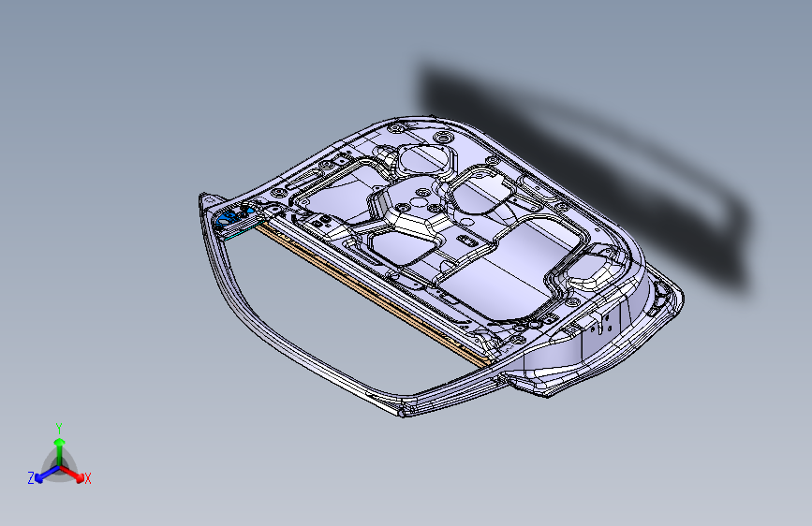Click the red X axis of the orientation triad
This screenshot has width=812, height=526.
(72, 474)
